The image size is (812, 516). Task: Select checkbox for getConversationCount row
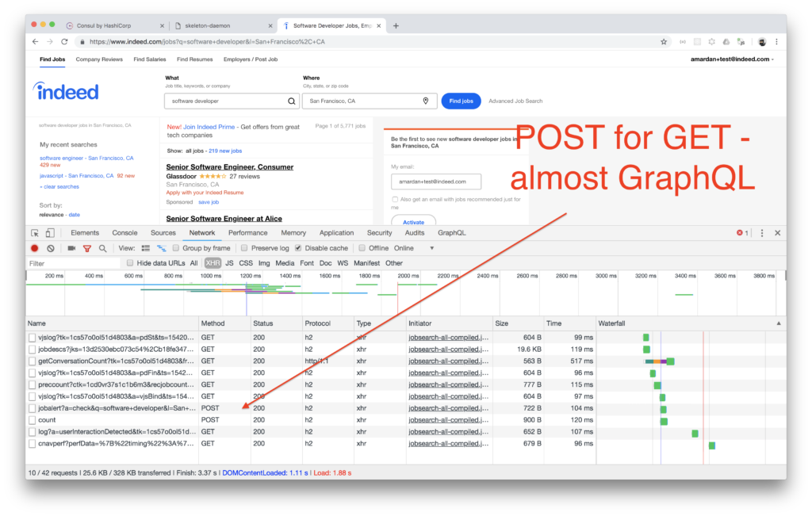click(x=32, y=361)
